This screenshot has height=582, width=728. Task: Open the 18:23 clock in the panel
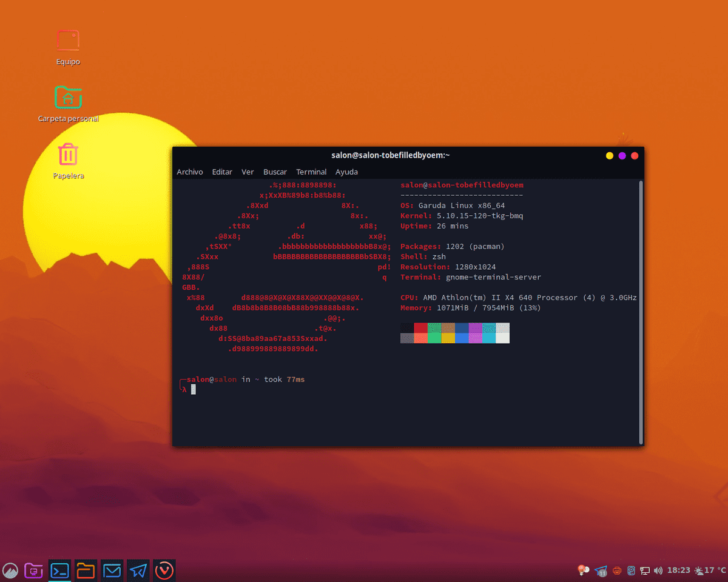679,570
